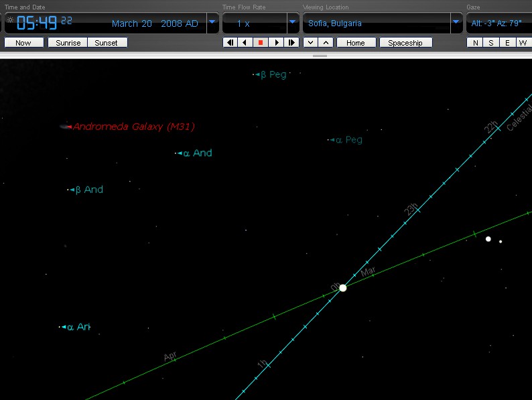Click the down chevron elevation button
Viewport: 532px width, 400px height.
pyautogui.click(x=310, y=42)
